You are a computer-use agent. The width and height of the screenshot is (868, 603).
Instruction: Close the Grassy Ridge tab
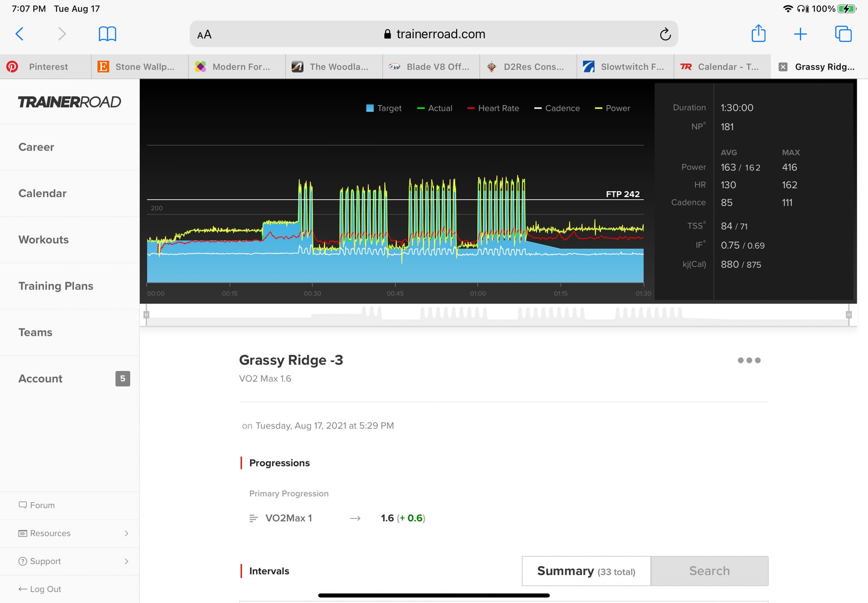click(783, 67)
